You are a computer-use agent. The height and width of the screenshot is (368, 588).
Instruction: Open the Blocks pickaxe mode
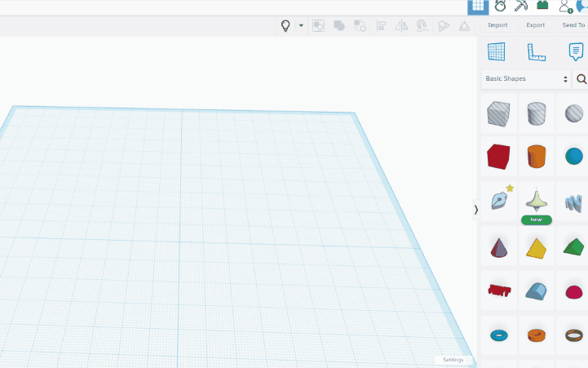click(521, 6)
